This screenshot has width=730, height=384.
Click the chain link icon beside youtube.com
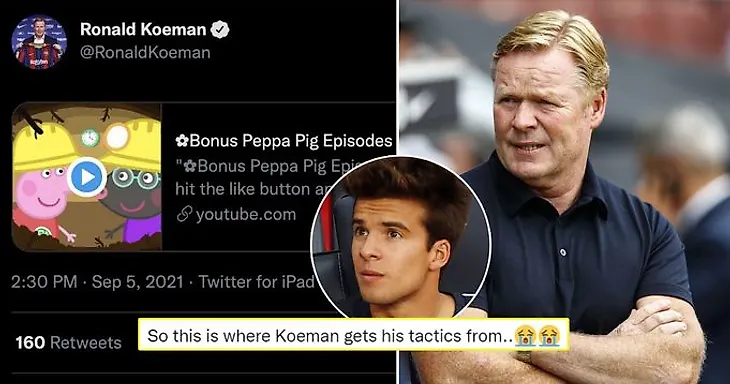[x=184, y=214]
